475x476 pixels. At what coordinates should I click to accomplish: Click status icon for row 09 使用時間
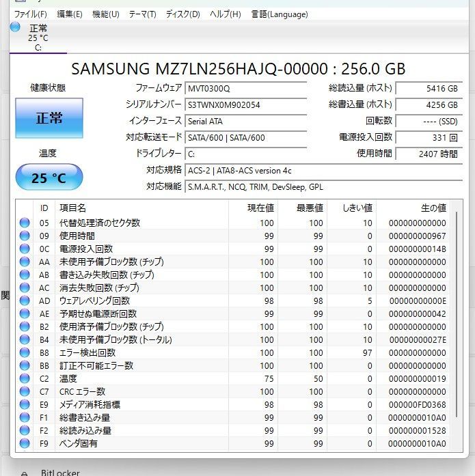(x=25, y=236)
